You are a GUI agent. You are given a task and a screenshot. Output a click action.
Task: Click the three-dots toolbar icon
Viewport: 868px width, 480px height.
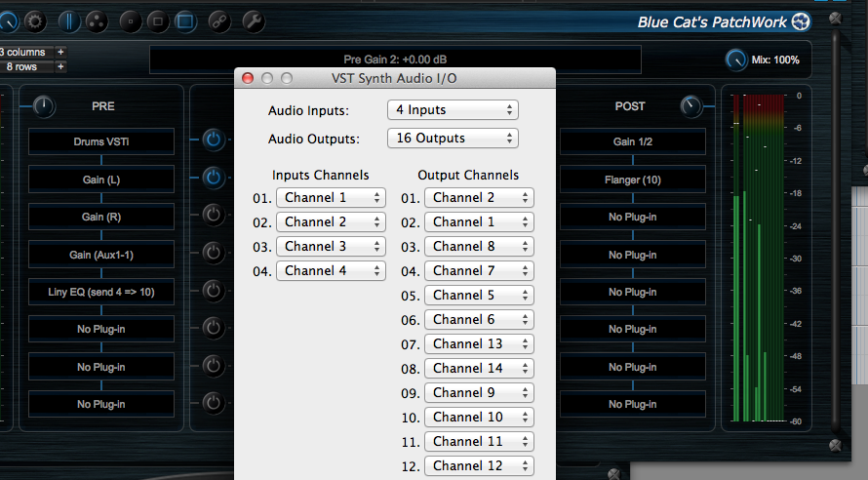click(x=97, y=22)
